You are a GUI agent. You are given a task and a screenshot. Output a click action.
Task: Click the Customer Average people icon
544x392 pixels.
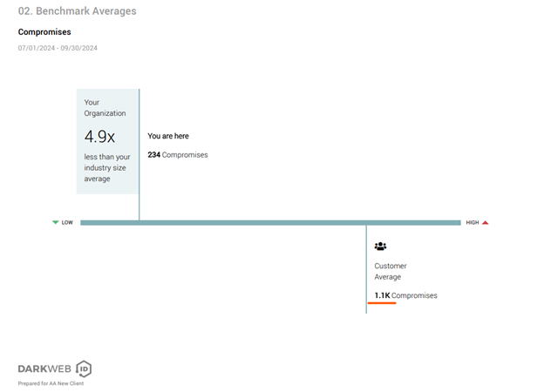click(x=380, y=247)
